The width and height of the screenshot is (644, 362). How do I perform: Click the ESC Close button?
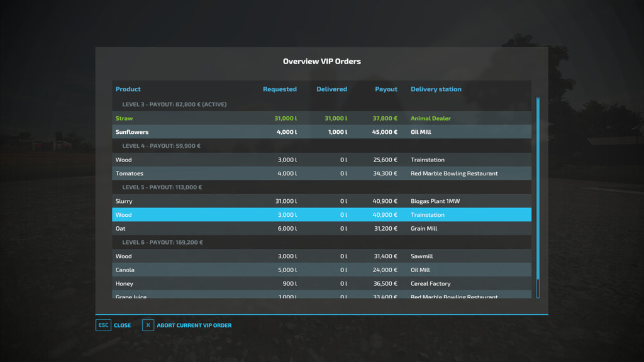point(113,325)
